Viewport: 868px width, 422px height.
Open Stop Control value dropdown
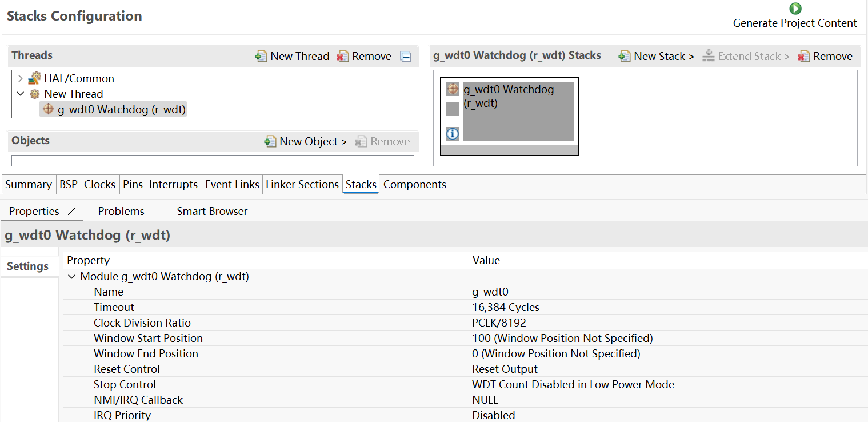point(668,385)
